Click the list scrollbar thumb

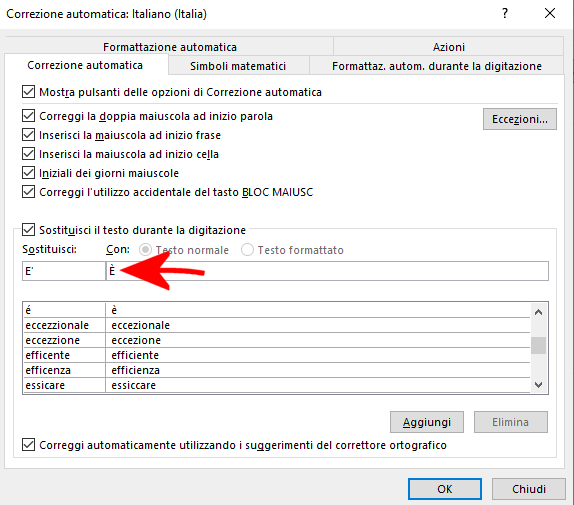tap(538, 345)
